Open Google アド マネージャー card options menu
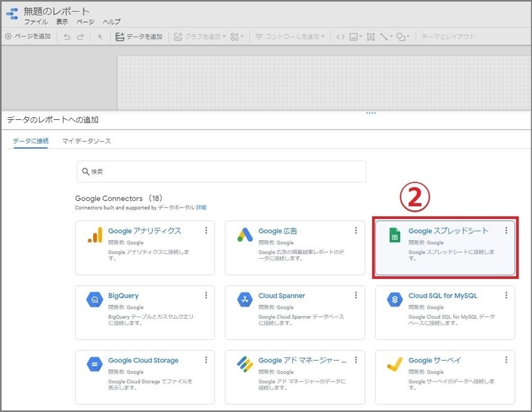The width and height of the screenshot is (532, 412). pos(356,360)
